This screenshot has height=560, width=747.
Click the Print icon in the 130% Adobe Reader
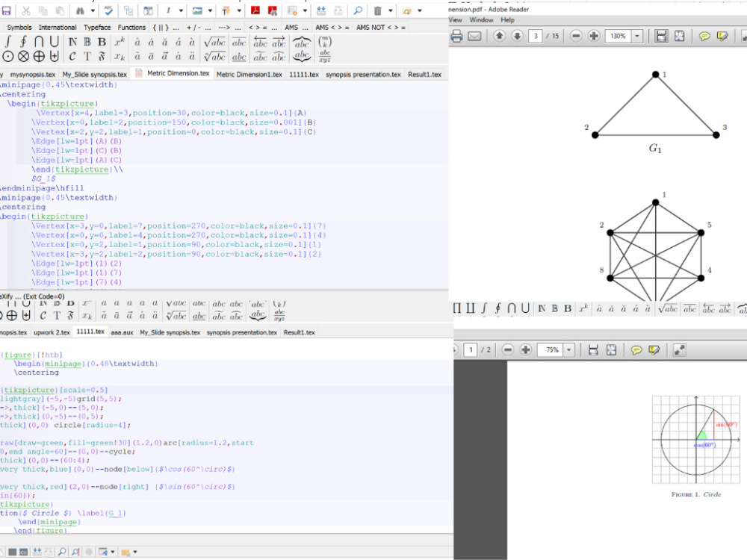point(456,36)
